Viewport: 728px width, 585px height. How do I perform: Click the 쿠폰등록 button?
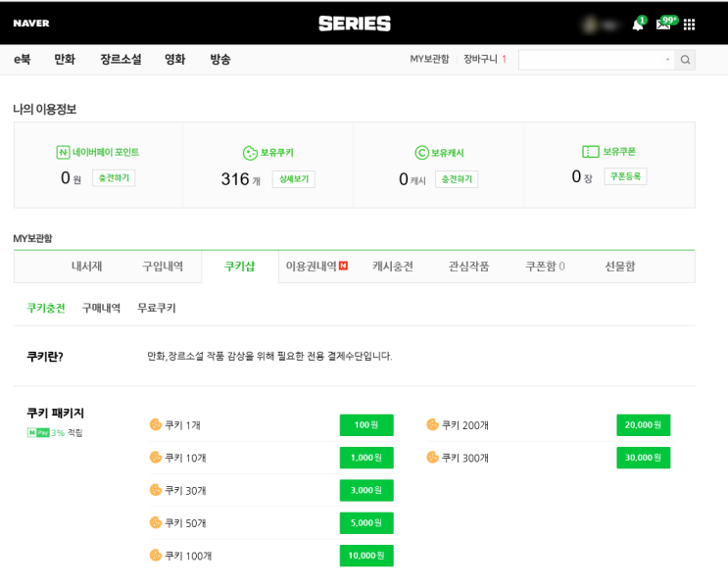click(x=625, y=176)
